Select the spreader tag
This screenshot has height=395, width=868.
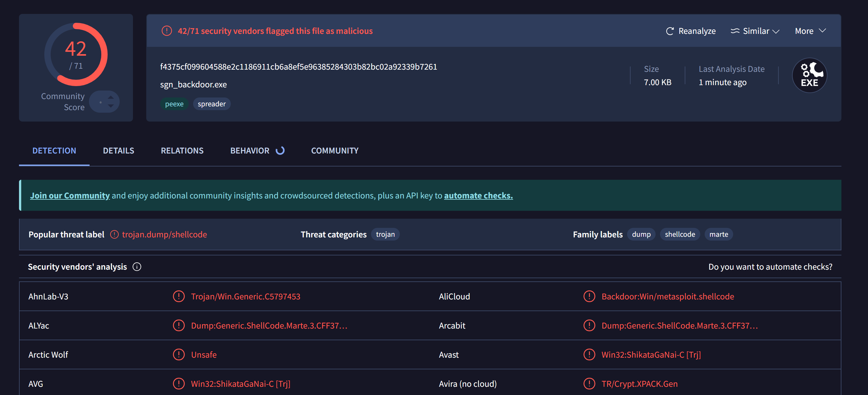(x=211, y=104)
